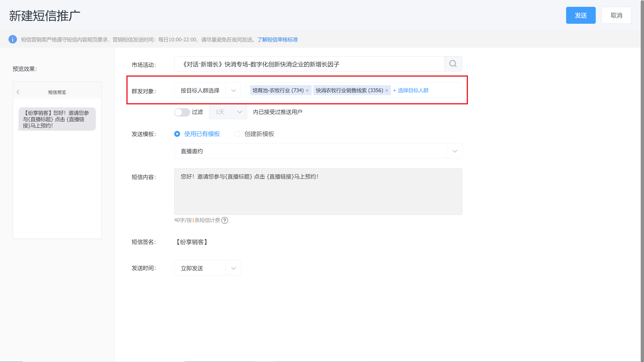The height and width of the screenshot is (362, 644).
Task: Select 使用已有模板 radio option
Action: [197, 134]
